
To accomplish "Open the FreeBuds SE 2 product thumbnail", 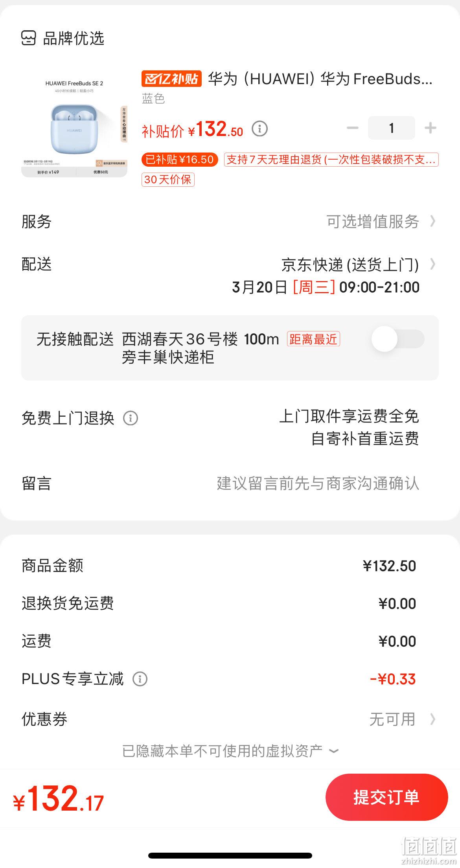I will click(x=74, y=124).
